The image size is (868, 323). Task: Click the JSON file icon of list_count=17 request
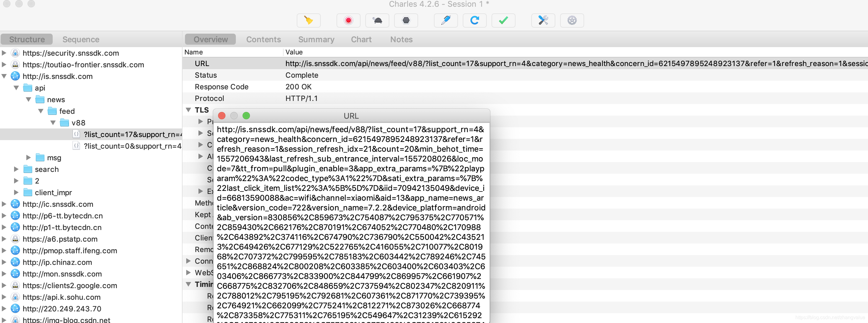click(77, 134)
